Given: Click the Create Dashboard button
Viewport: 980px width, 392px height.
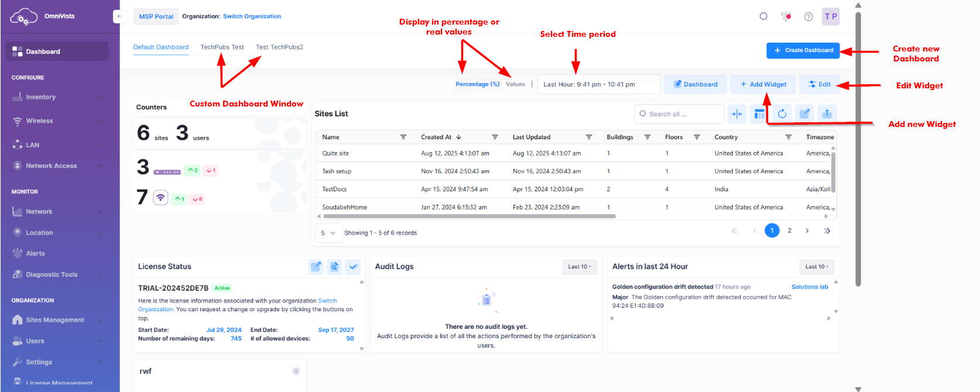Looking at the screenshot, I should coord(803,50).
